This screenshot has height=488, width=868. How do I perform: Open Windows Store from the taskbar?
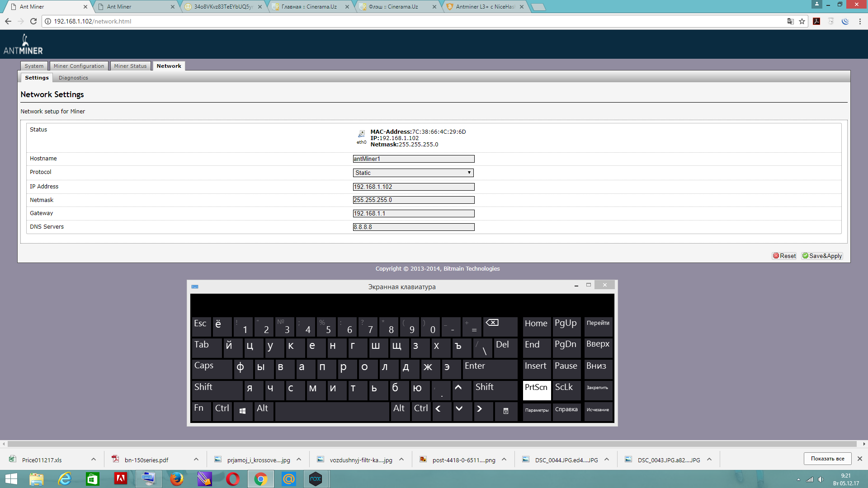pyautogui.click(x=93, y=479)
